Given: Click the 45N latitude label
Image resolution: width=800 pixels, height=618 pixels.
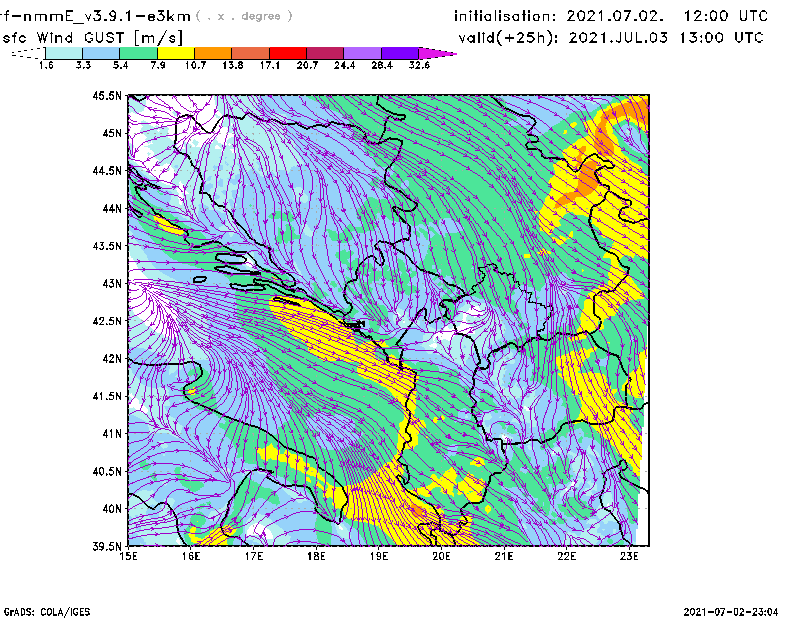Looking at the screenshot, I should click(x=112, y=133).
